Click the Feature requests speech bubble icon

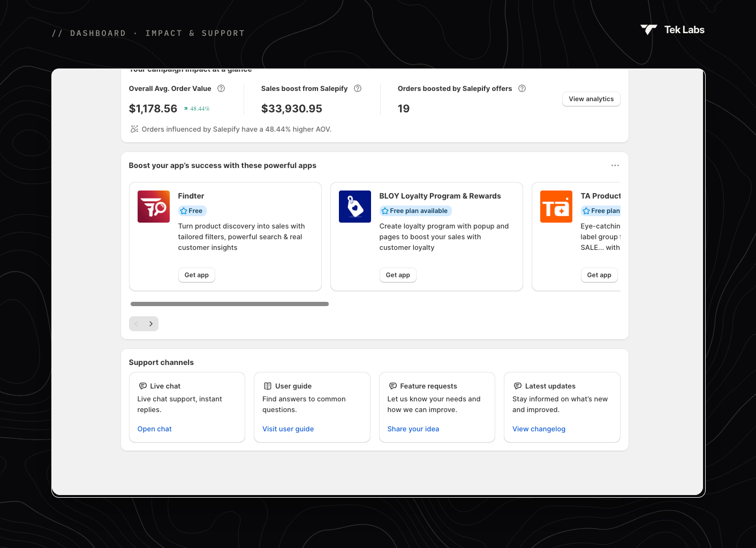(x=393, y=386)
